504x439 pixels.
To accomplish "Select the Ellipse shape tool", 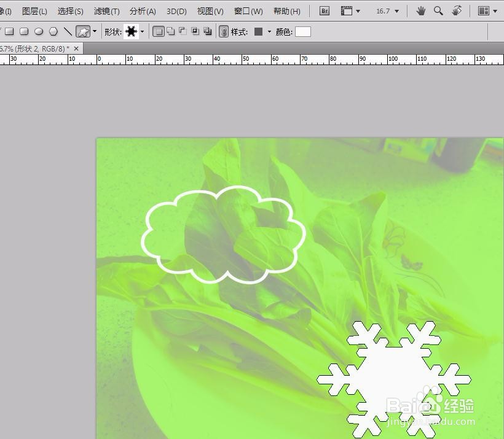I will 39,31.
